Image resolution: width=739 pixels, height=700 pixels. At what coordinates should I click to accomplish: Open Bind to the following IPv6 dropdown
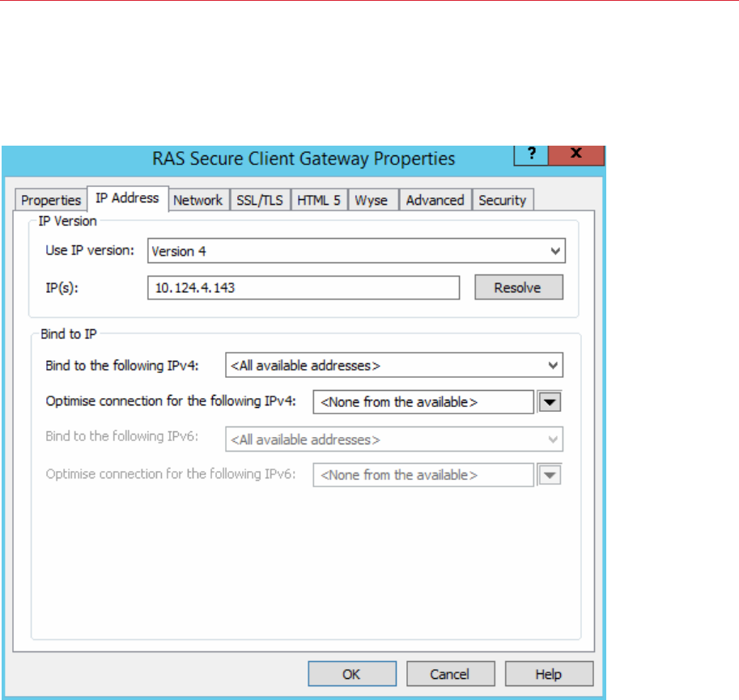point(394,439)
